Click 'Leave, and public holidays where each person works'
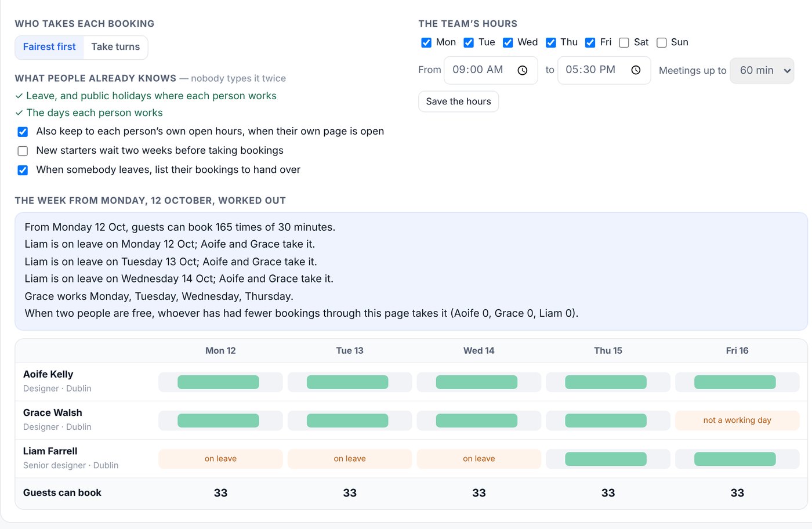 tap(151, 96)
